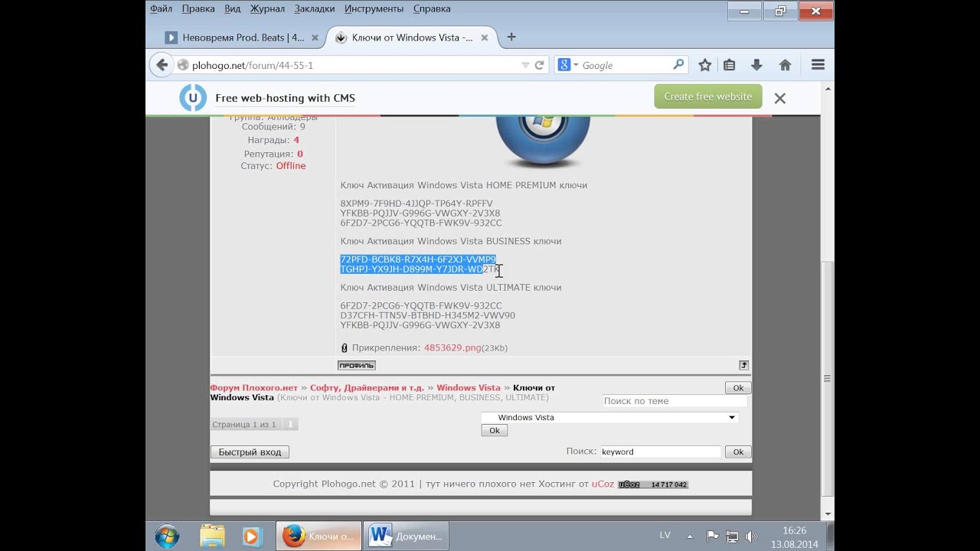Viewport: 980px width, 551px height.
Task: Open the Инструменты menu
Action: coord(374,8)
